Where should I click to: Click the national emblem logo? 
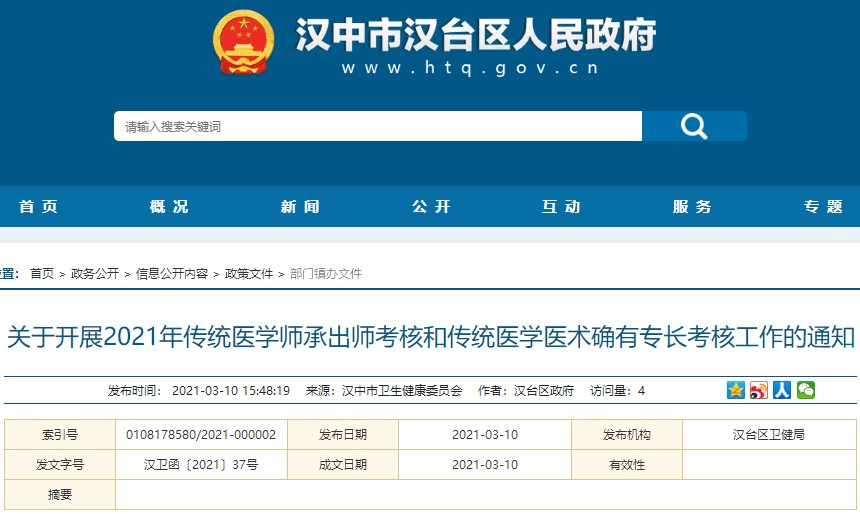pos(243,42)
